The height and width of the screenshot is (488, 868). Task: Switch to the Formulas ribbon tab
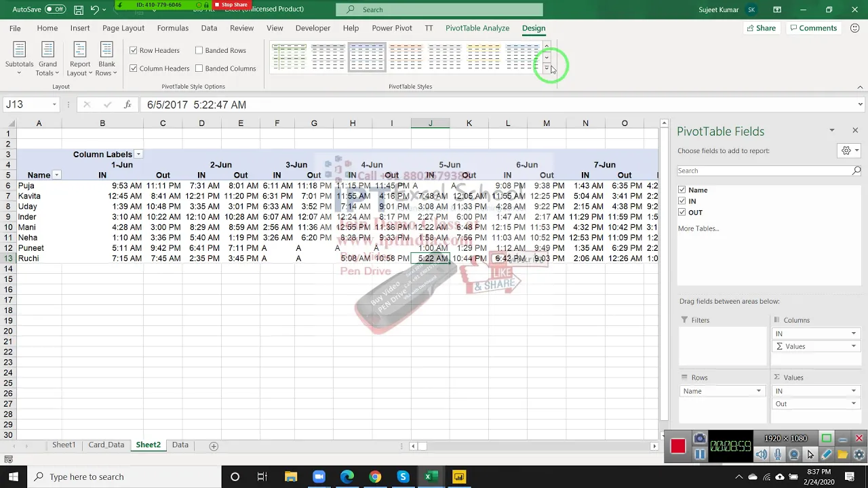pos(173,28)
